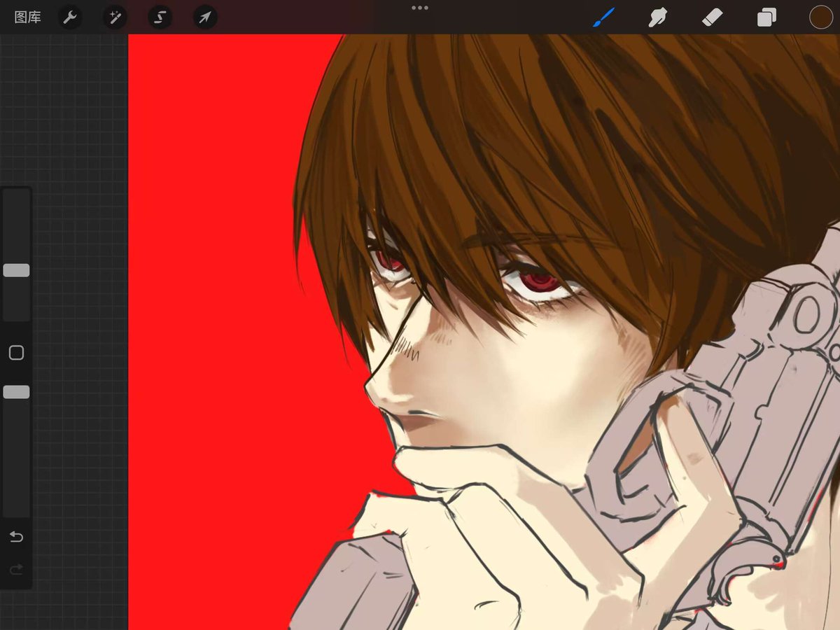Select the Paint brush tool
Viewport: 840px width, 630px height.
(x=603, y=17)
